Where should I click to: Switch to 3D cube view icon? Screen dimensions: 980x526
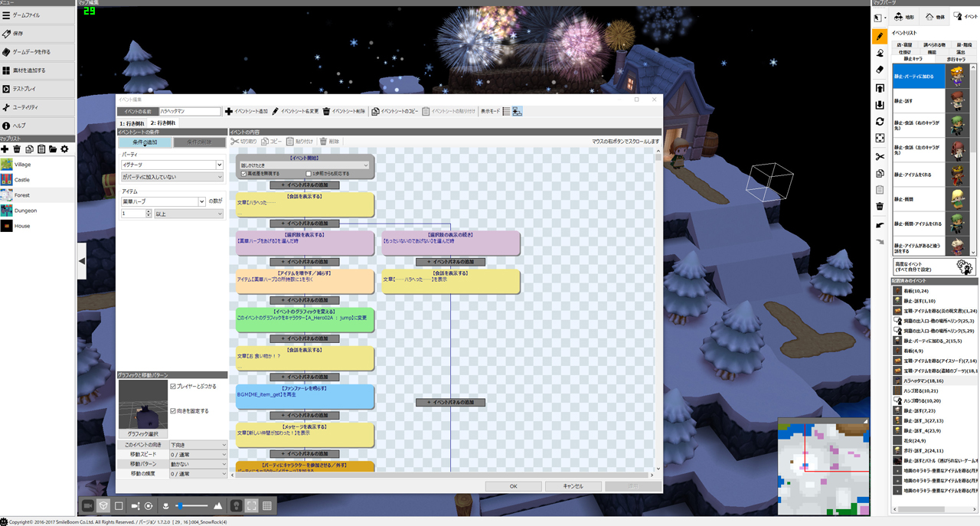103,506
